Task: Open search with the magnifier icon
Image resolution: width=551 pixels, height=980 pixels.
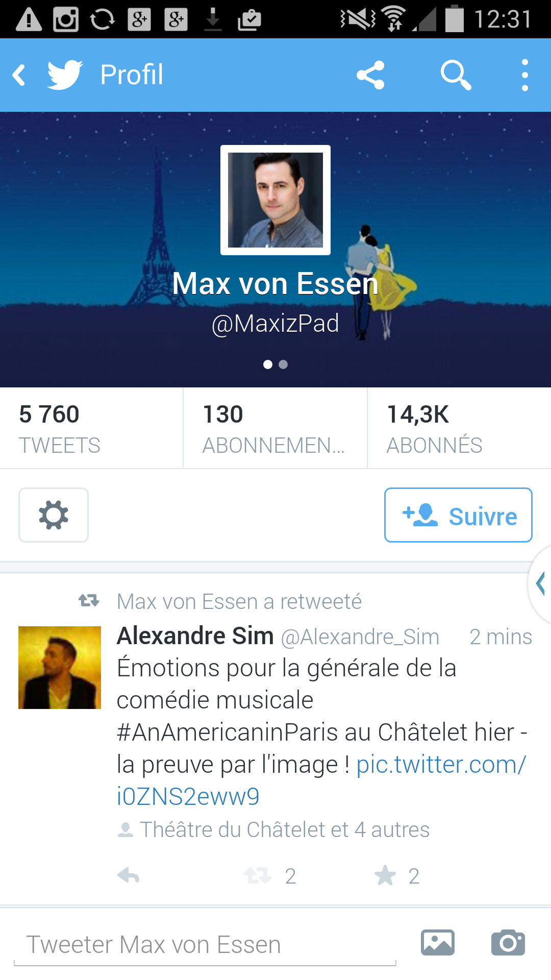Action: [x=456, y=75]
